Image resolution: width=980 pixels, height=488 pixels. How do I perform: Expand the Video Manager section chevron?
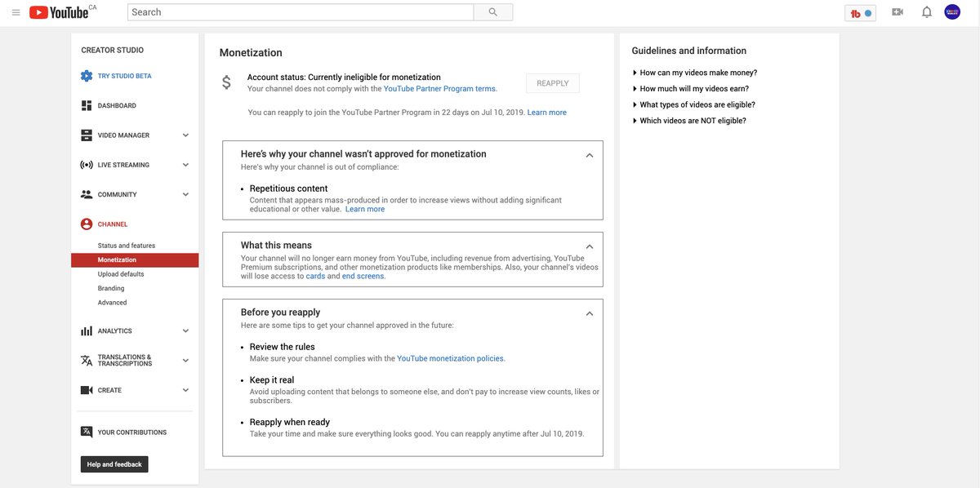click(185, 135)
